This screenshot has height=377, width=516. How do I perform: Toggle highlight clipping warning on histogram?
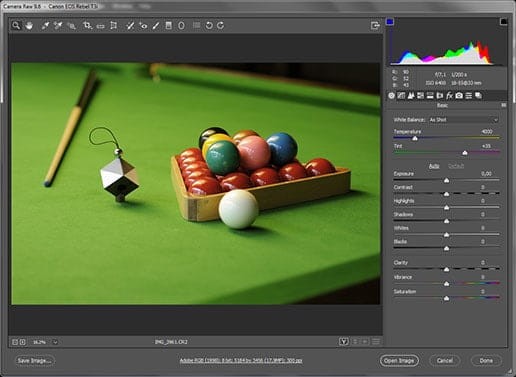click(504, 22)
